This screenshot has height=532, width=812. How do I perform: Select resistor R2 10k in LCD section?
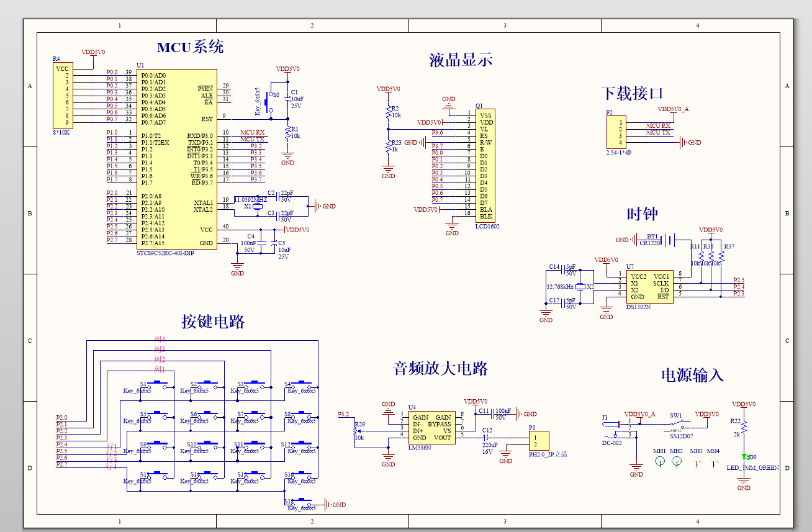pyautogui.click(x=389, y=112)
